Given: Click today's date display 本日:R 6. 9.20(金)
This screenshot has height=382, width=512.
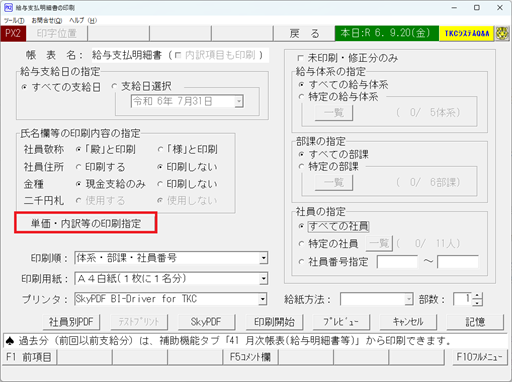Looking at the screenshot, I should [x=387, y=33].
